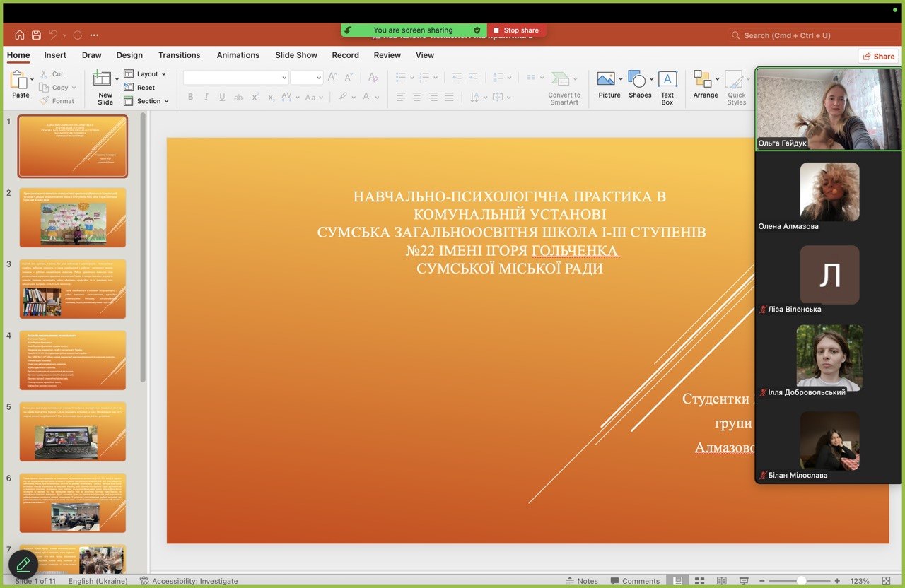Screen dimensions: 905x588
Task: Apply superscript formatting
Action: click(x=255, y=97)
